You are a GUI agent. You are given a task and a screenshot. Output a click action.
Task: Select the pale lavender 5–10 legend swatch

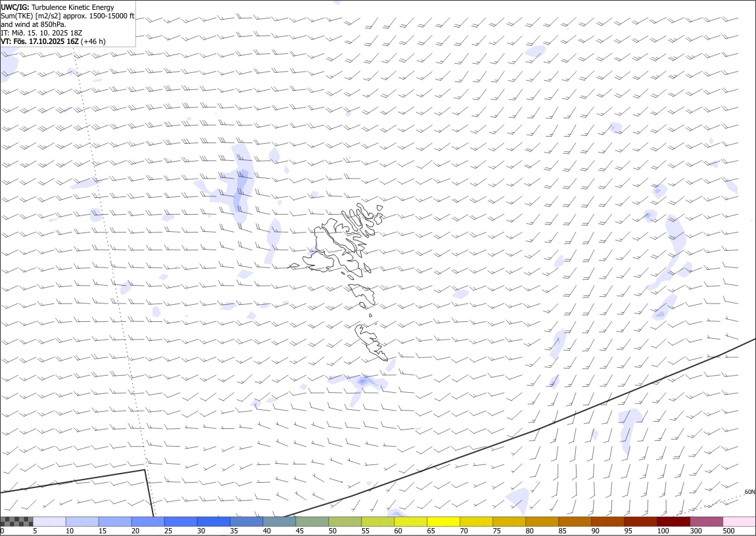click(x=50, y=522)
